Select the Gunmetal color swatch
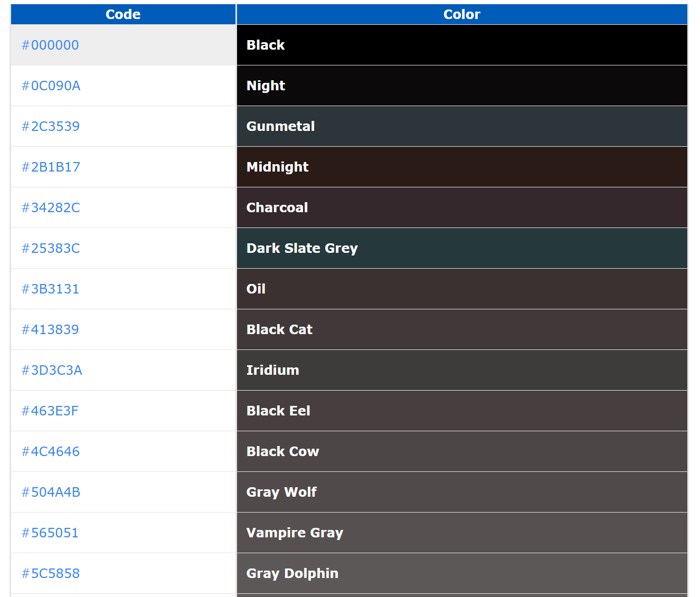 click(x=461, y=126)
